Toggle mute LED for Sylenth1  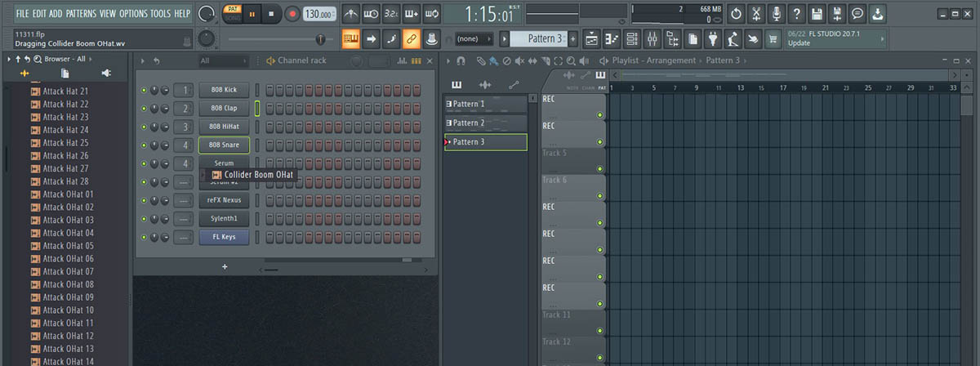(144, 218)
